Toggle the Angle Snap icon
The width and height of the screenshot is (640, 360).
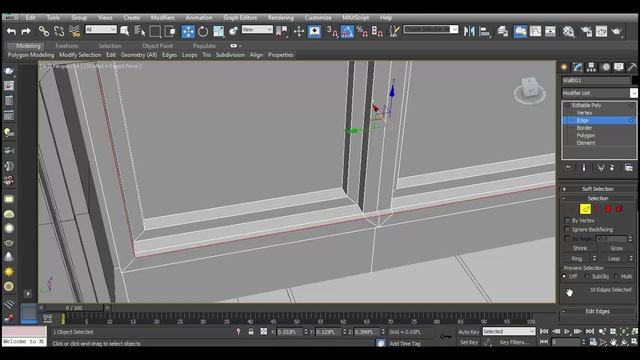pos(347,31)
